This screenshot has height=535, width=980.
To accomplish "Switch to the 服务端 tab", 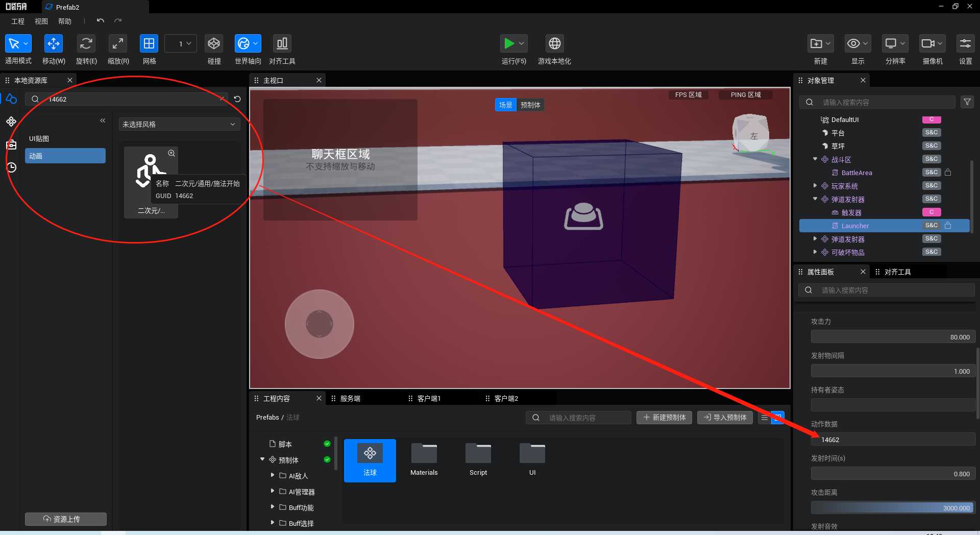I will coord(350,399).
